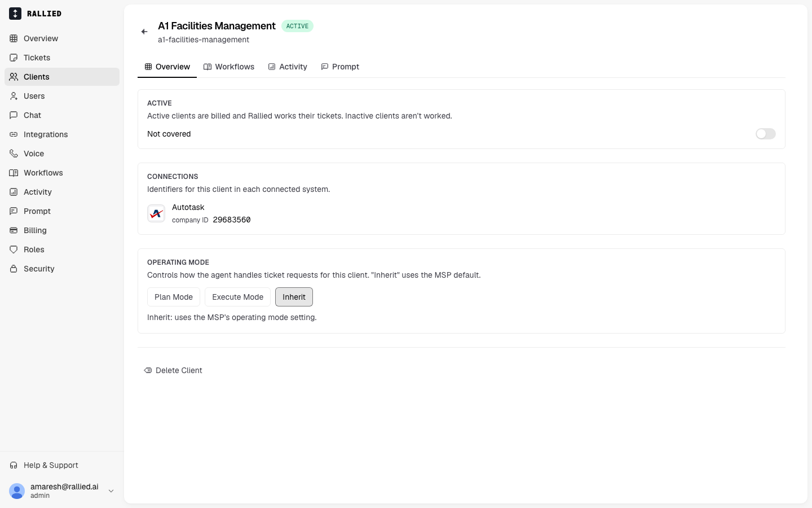Toggle the Not covered active switch
The width and height of the screenshot is (812, 508).
coord(766,134)
